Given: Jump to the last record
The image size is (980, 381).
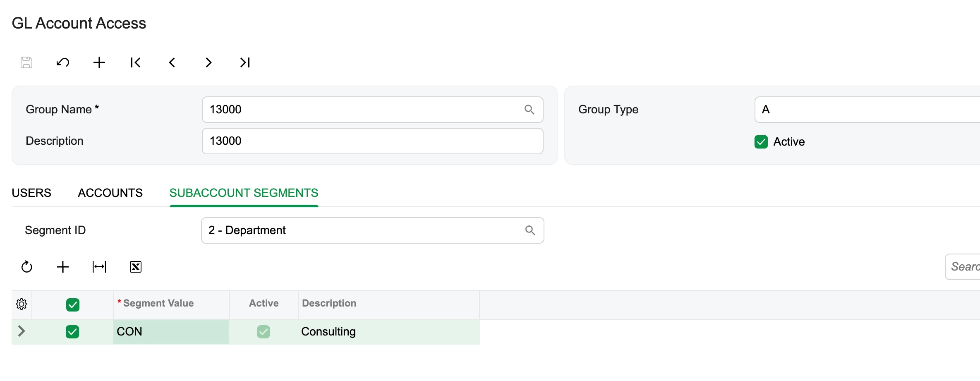Looking at the screenshot, I should tap(245, 62).
